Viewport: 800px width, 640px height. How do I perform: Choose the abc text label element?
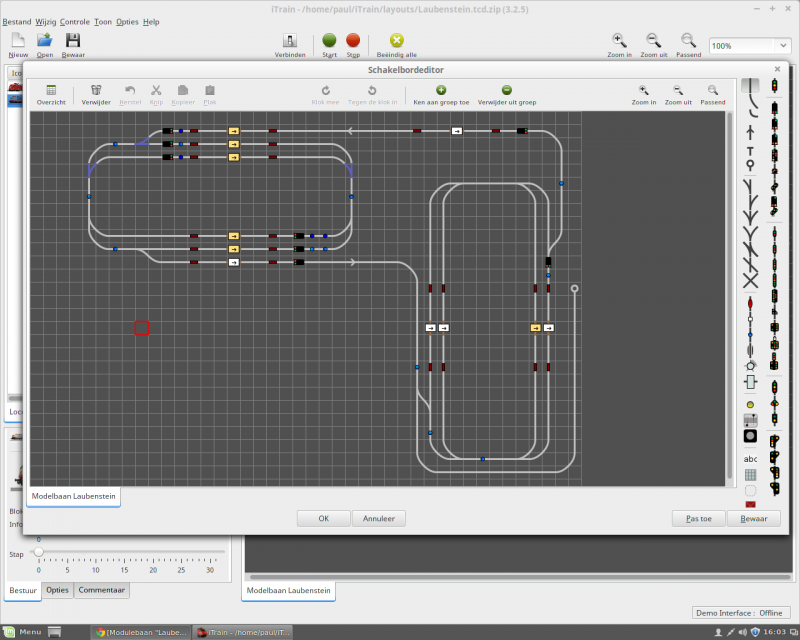click(750, 459)
